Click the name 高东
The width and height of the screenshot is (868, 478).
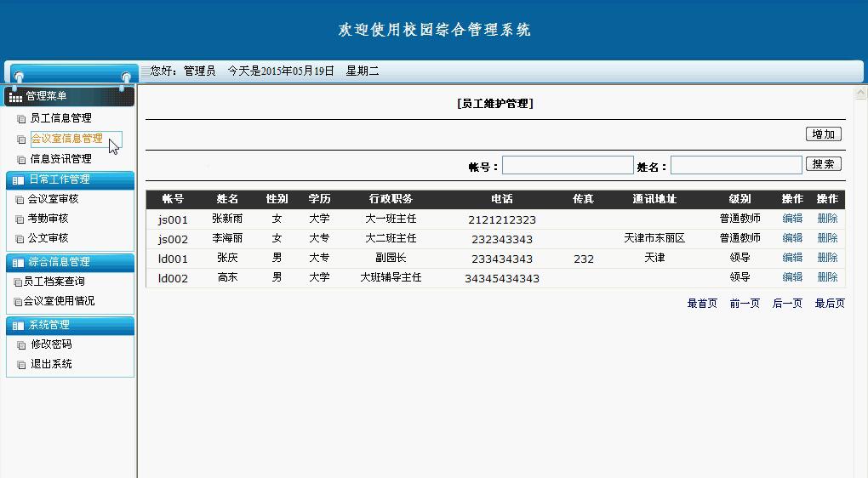coord(227,276)
